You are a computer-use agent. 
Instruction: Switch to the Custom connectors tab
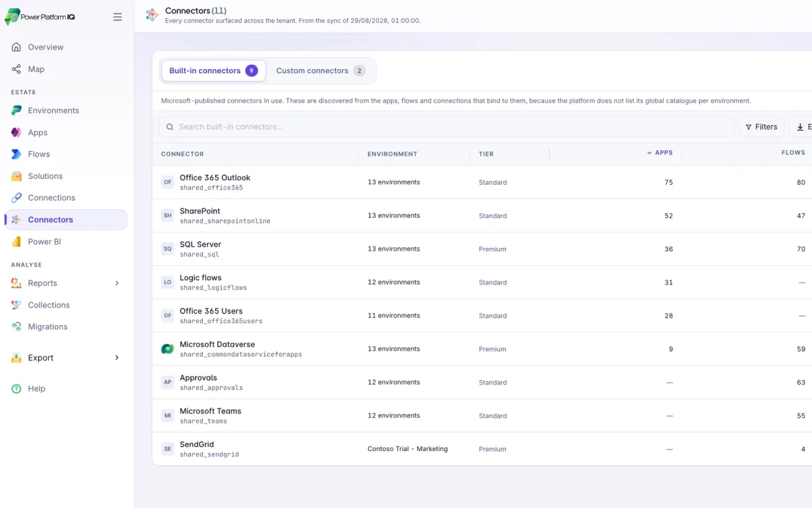pos(321,70)
